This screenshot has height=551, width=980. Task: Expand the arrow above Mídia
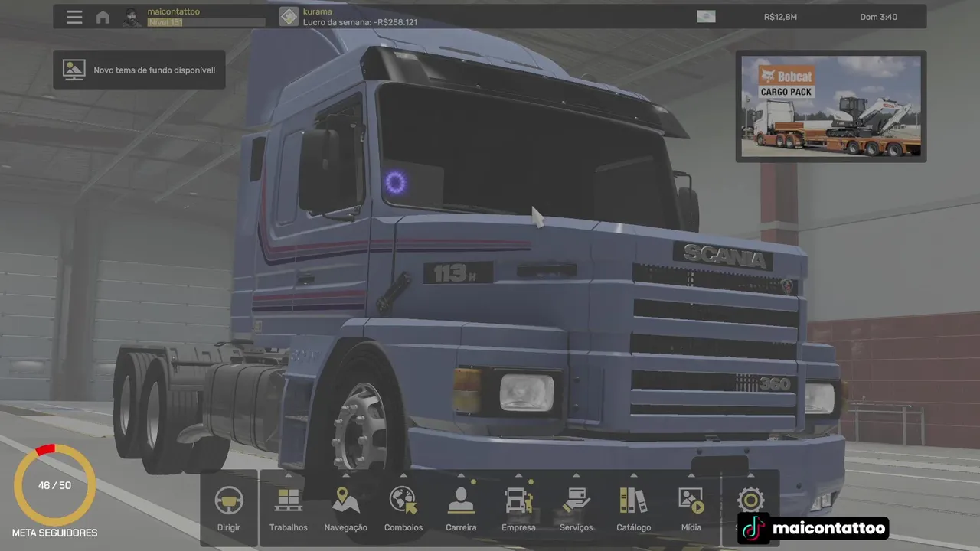691,474
